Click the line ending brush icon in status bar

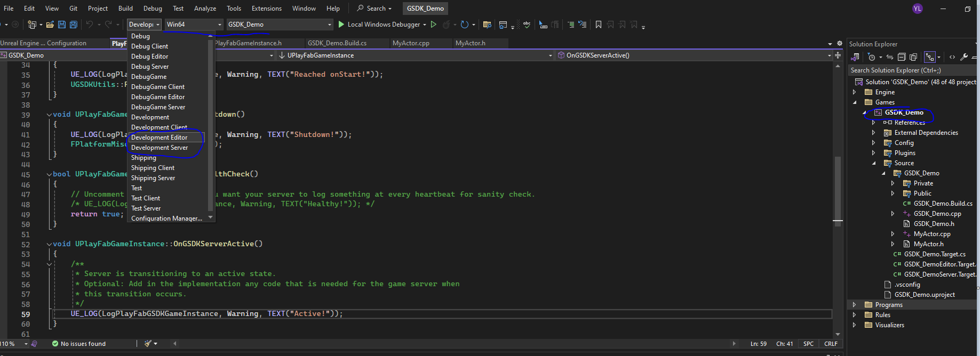coord(148,344)
